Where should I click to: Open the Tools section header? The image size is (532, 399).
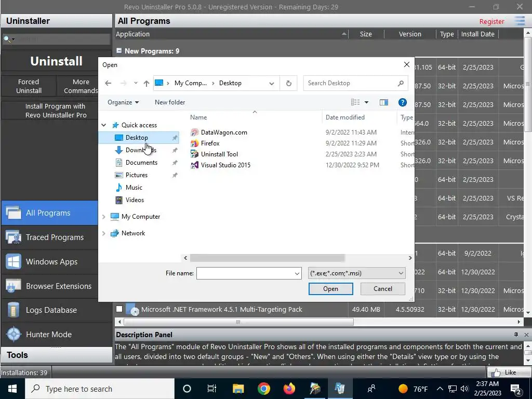pyautogui.click(x=56, y=355)
